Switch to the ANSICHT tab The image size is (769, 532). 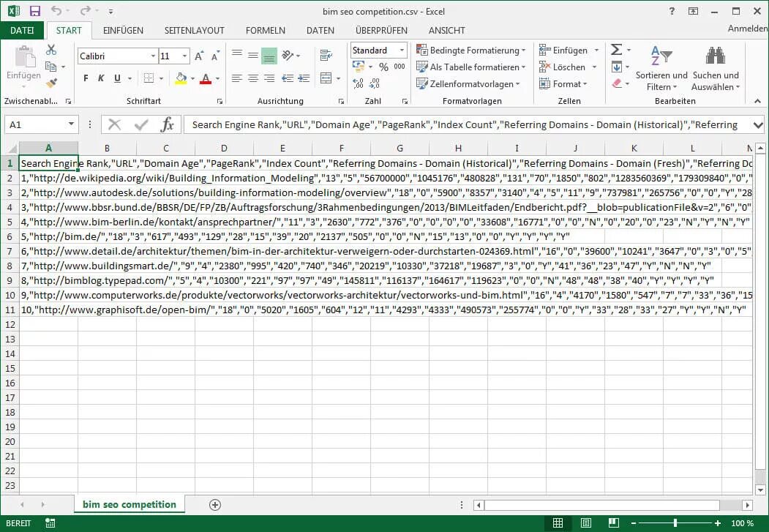[x=447, y=31]
